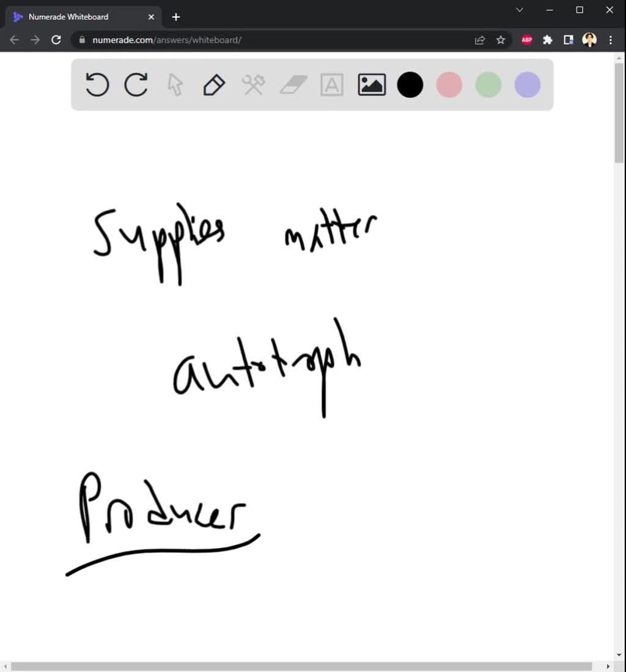Open a new browser tab

tap(175, 16)
